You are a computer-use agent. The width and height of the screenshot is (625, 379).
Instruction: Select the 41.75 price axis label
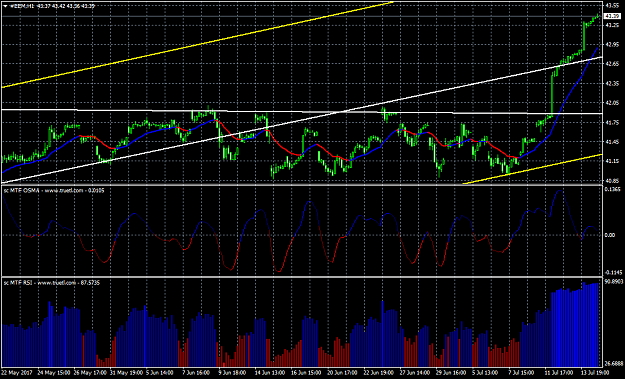[611, 122]
